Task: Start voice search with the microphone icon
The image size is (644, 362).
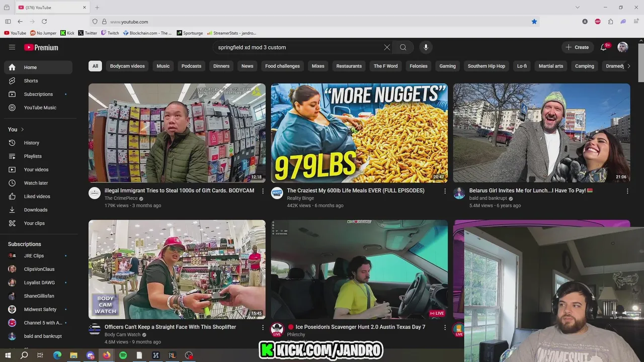Action: pyautogui.click(x=426, y=47)
